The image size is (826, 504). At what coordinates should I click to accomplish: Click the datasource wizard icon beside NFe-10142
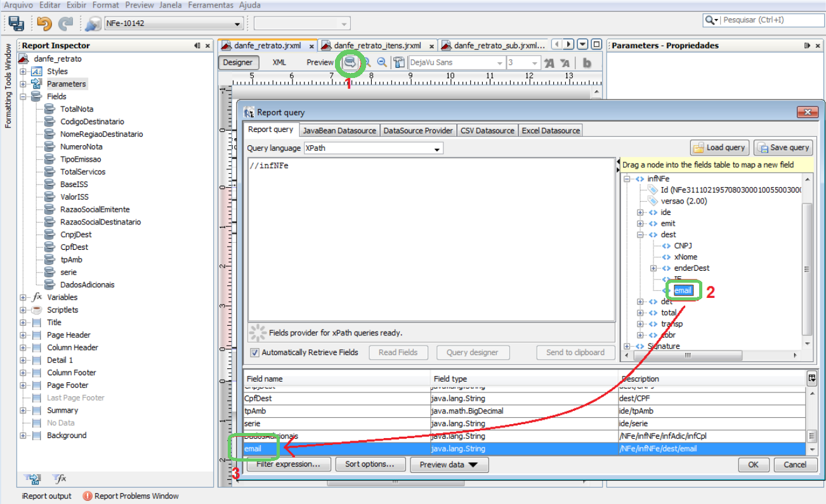pos(93,24)
